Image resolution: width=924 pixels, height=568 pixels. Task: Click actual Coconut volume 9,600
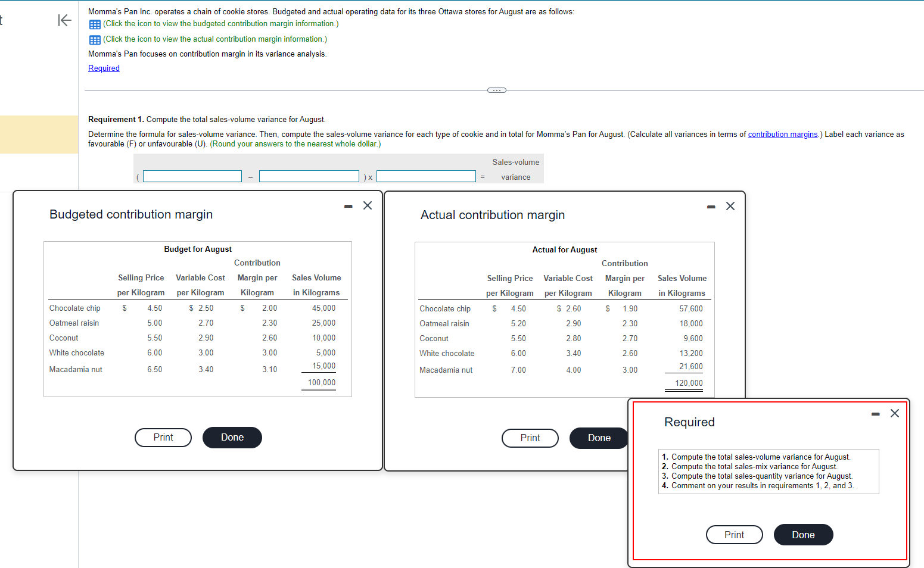pyautogui.click(x=693, y=339)
